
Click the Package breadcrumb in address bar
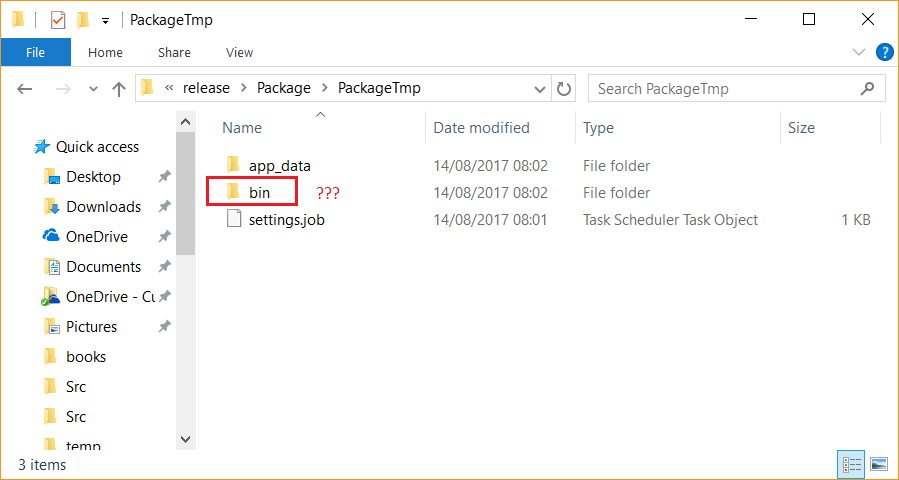tap(284, 88)
